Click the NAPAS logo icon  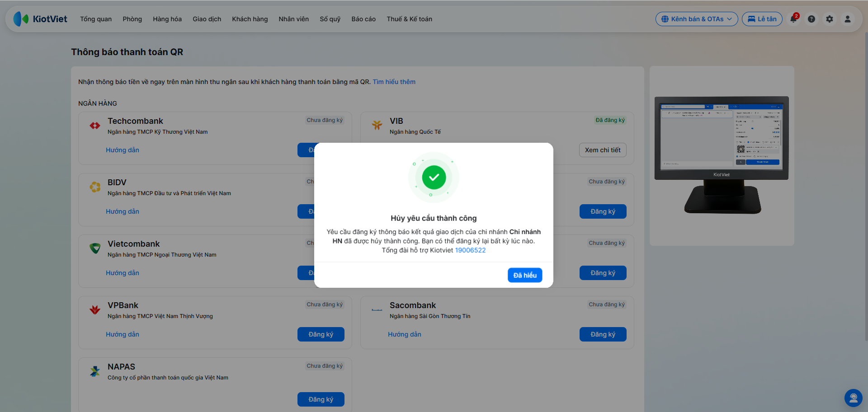tap(95, 371)
